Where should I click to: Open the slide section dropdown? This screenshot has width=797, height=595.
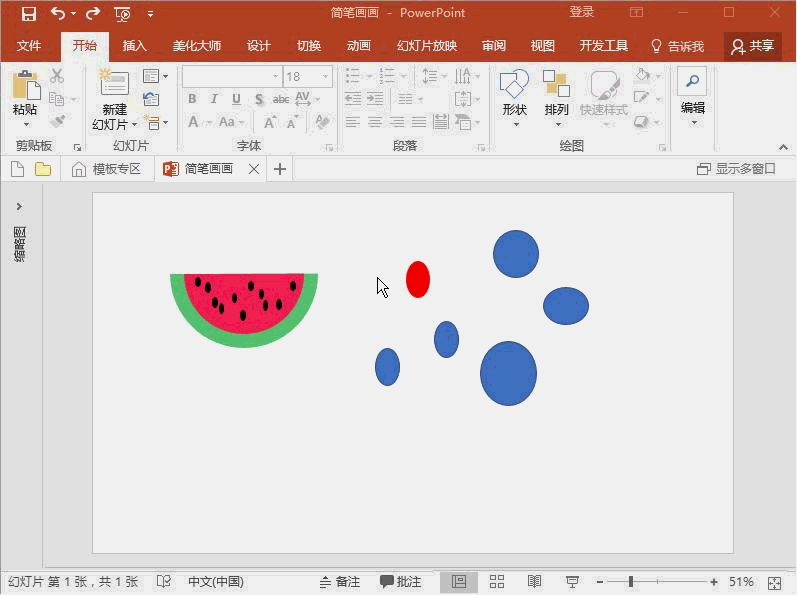click(x=155, y=122)
